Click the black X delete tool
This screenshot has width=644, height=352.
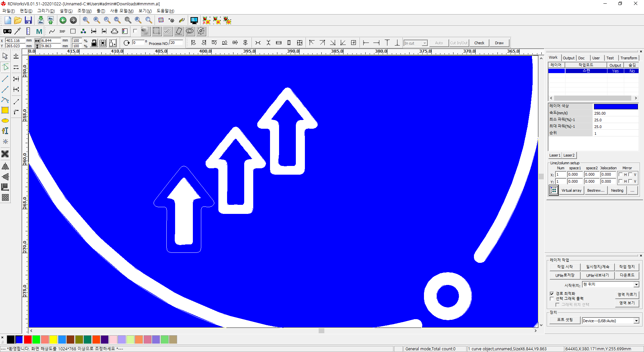pyautogui.click(x=5, y=154)
